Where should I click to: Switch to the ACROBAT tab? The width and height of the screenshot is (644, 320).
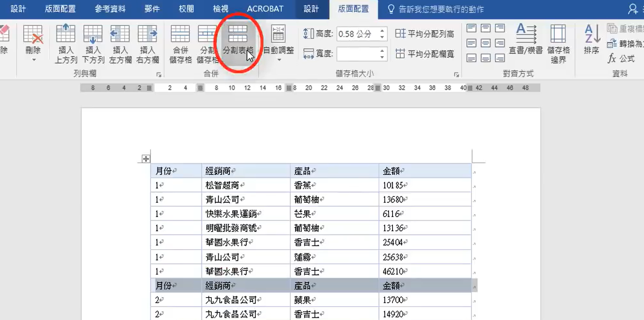(265, 9)
